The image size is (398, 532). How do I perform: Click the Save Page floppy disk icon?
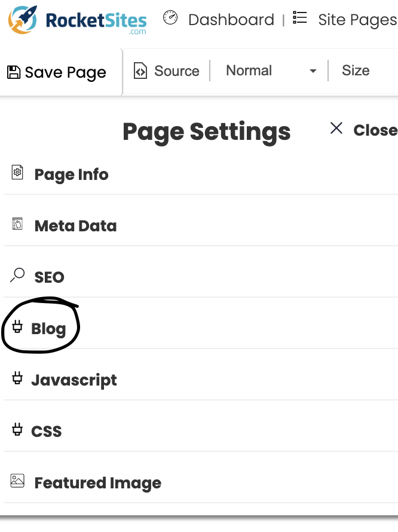[13, 72]
